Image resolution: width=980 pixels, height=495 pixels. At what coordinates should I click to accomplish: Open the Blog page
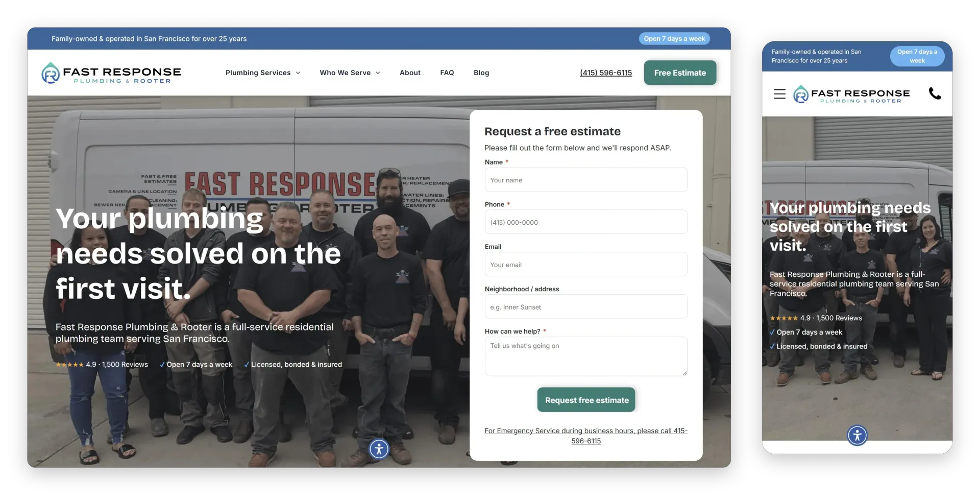[481, 73]
